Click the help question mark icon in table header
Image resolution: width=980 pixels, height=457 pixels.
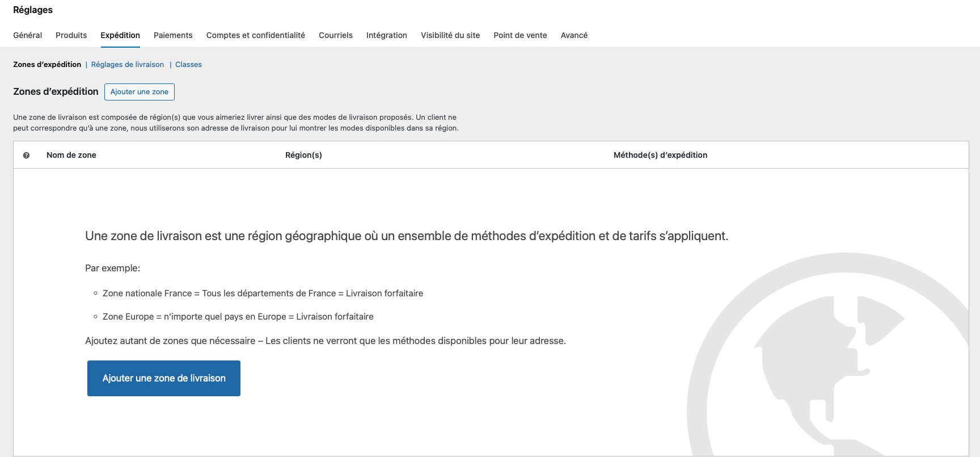point(26,156)
